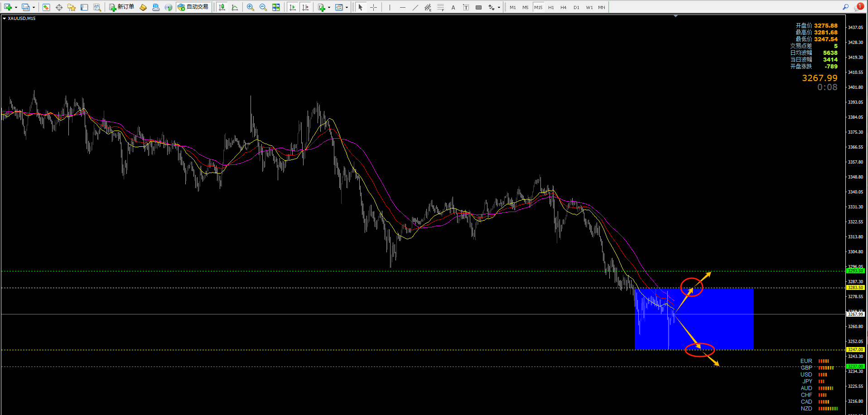Select the vertical line drawing tool
Viewport: 868px width, 415px height.
coord(390,7)
